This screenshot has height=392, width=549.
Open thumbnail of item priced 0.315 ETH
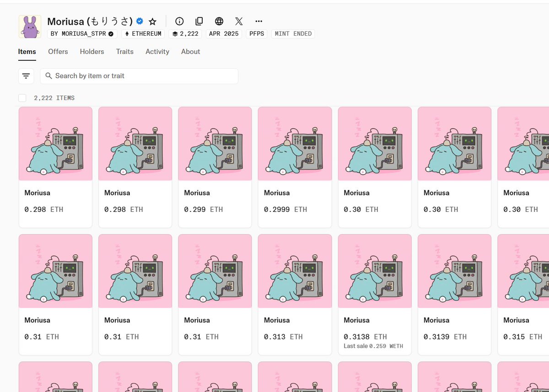pos(523,271)
